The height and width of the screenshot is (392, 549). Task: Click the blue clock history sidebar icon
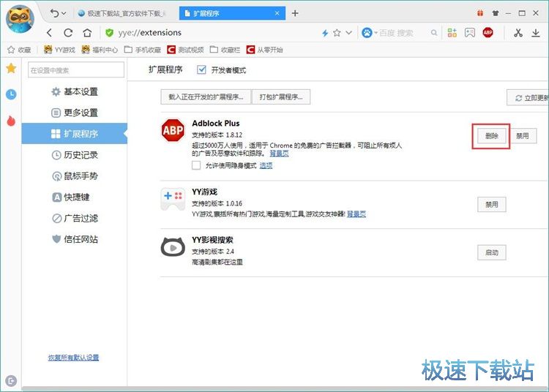11,94
